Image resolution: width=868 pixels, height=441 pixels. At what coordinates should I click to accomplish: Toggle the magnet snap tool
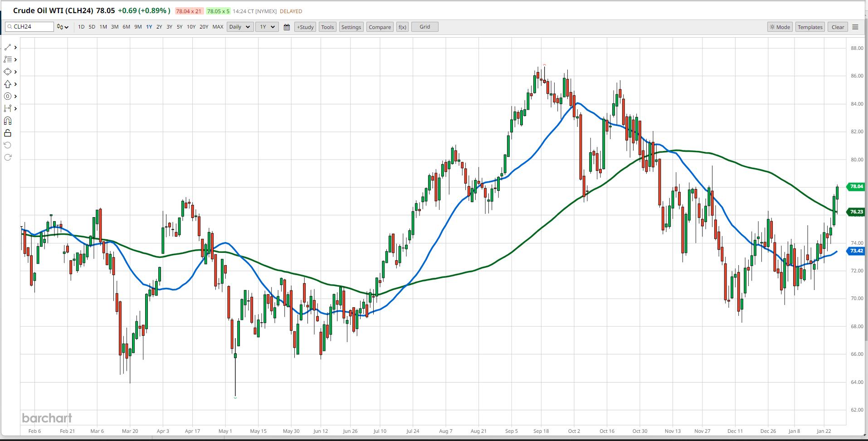pos(8,121)
